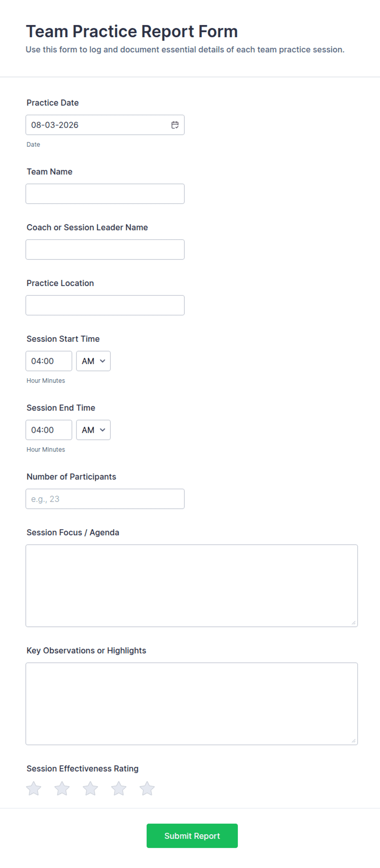
Task: Rate session two stars
Action: [x=62, y=788]
